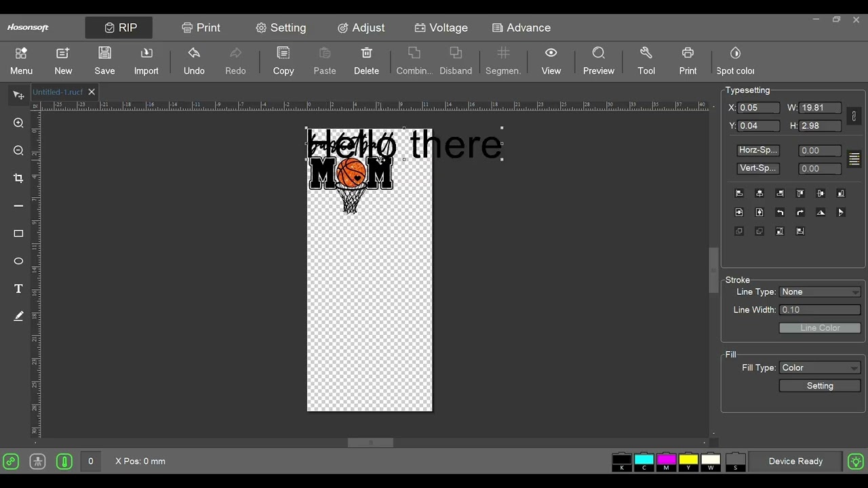The image size is (868, 488).
Task: Click the Horz-Sp... spacing button
Action: tap(758, 150)
